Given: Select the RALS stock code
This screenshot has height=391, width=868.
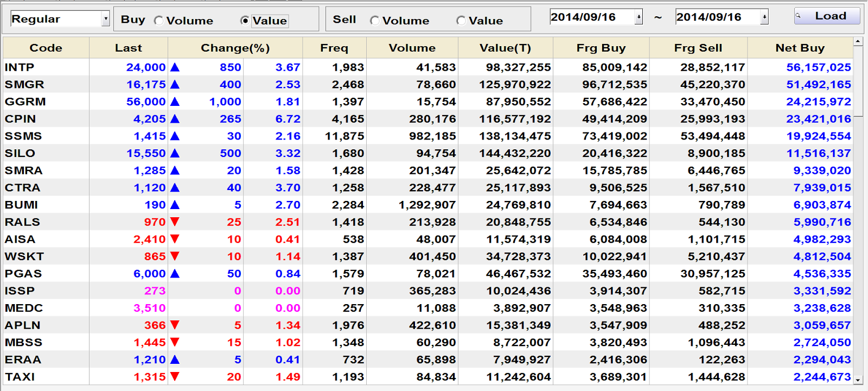Looking at the screenshot, I should [22, 222].
